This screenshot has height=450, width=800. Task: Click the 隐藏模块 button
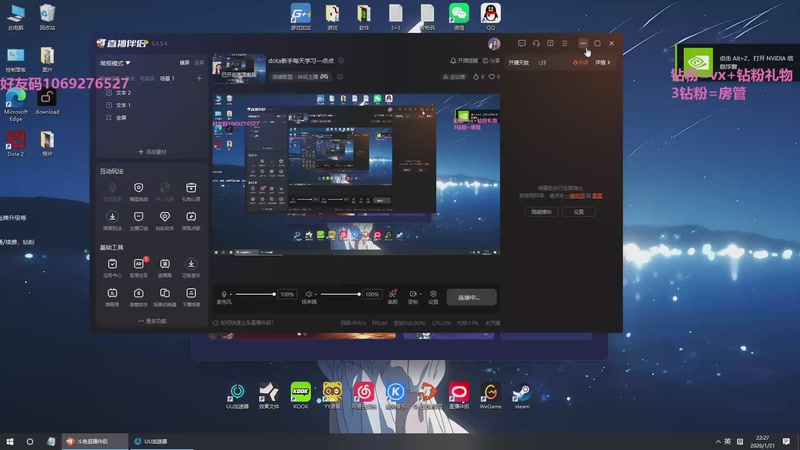pos(541,211)
